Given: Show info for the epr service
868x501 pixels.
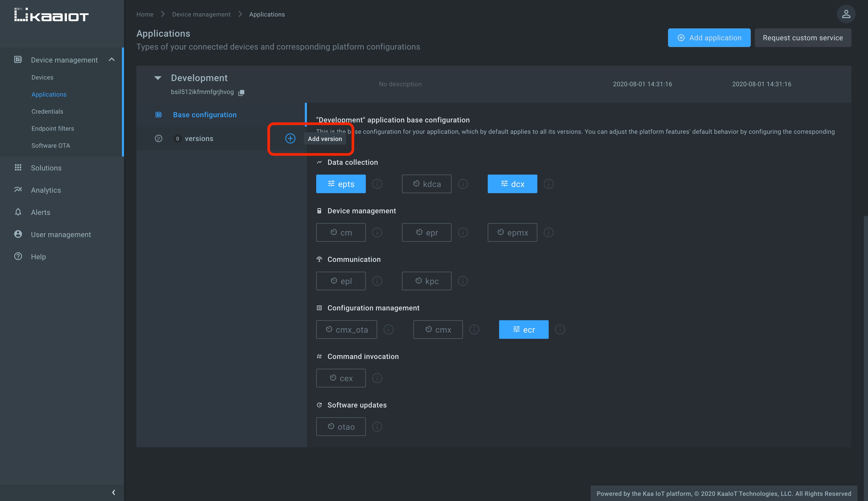Looking at the screenshot, I should tap(463, 232).
